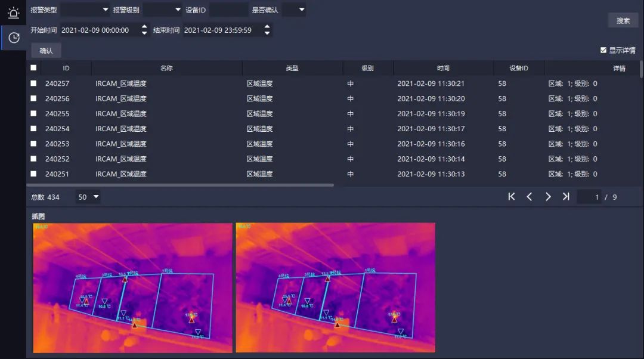Screen dimensions: 644x359
Task: Select time cell 2021-02-09 11:30:21
Action: point(431,83)
